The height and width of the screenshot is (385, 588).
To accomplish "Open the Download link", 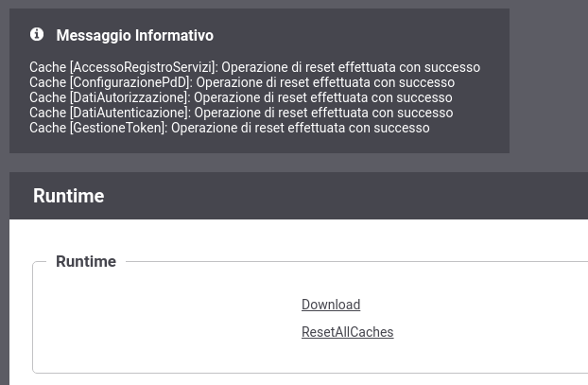I will point(331,305).
